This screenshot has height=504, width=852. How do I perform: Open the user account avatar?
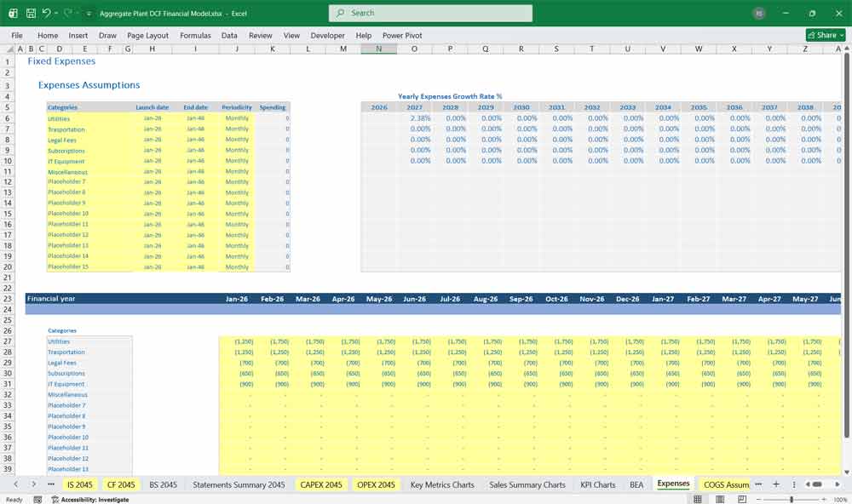click(x=759, y=14)
